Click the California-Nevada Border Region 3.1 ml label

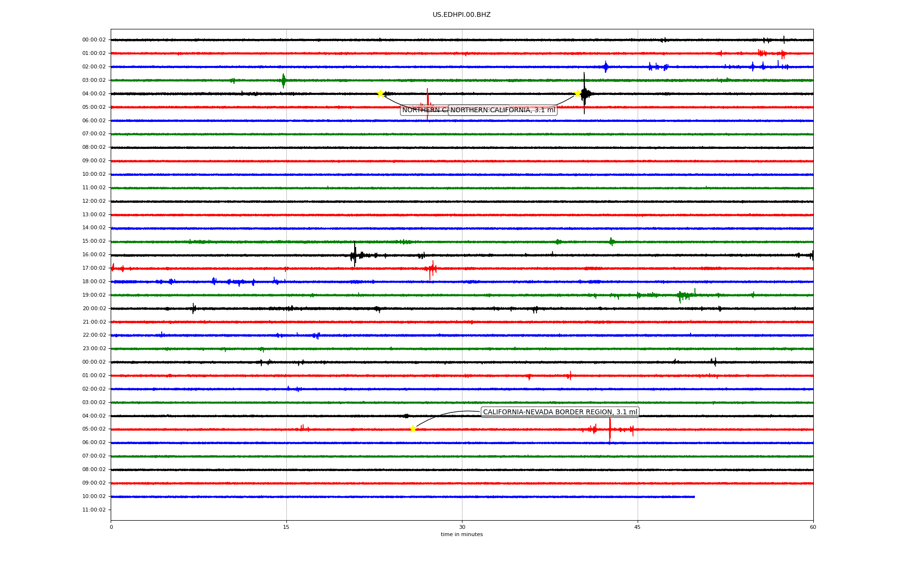click(560, 412)
